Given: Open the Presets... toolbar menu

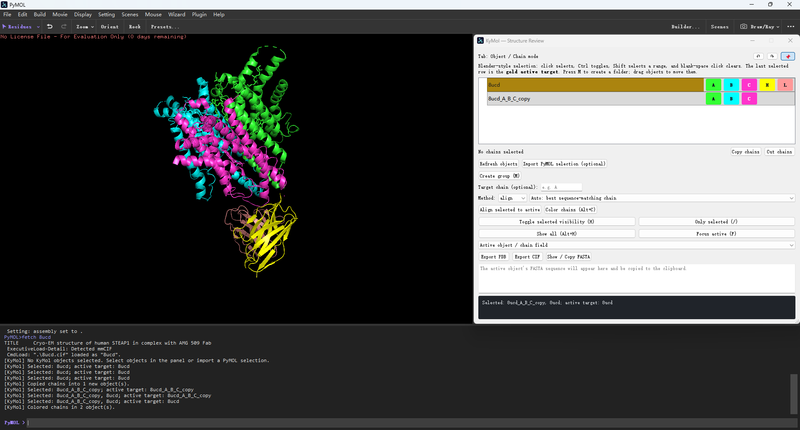Looking at the screenshot, I should pos(165,27).
